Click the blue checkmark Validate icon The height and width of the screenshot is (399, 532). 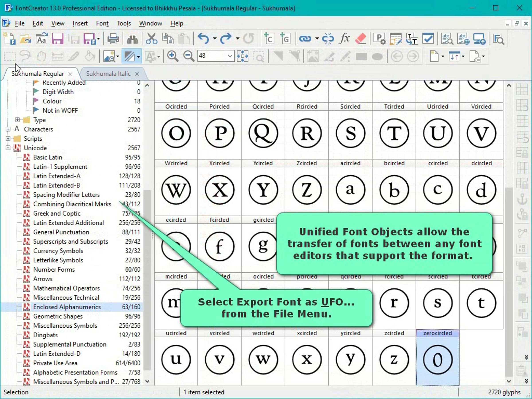point(428,39)
